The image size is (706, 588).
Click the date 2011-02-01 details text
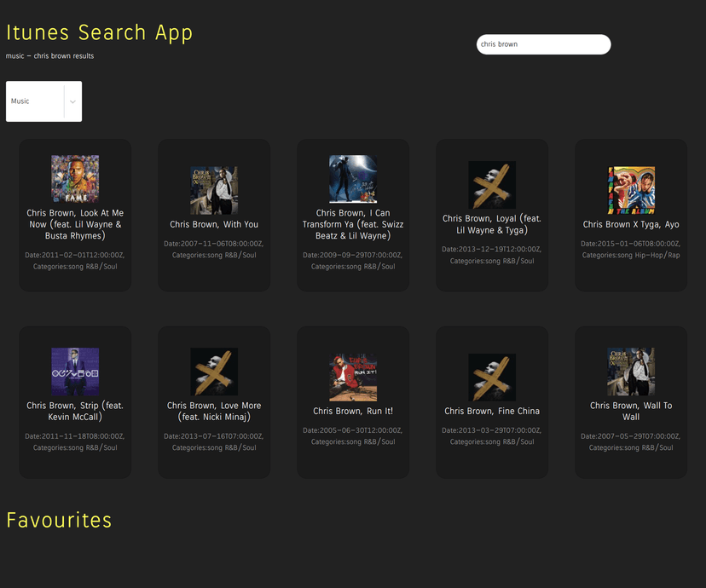point(75,261)
